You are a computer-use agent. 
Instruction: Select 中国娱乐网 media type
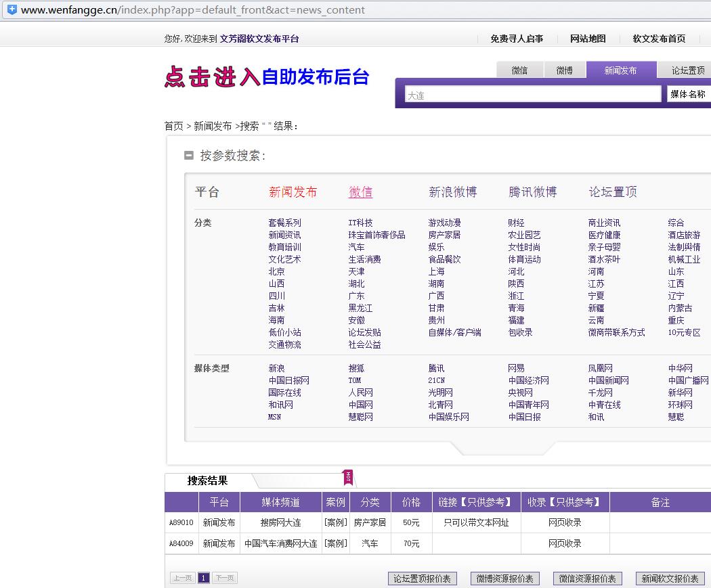[x=449, y=417]
